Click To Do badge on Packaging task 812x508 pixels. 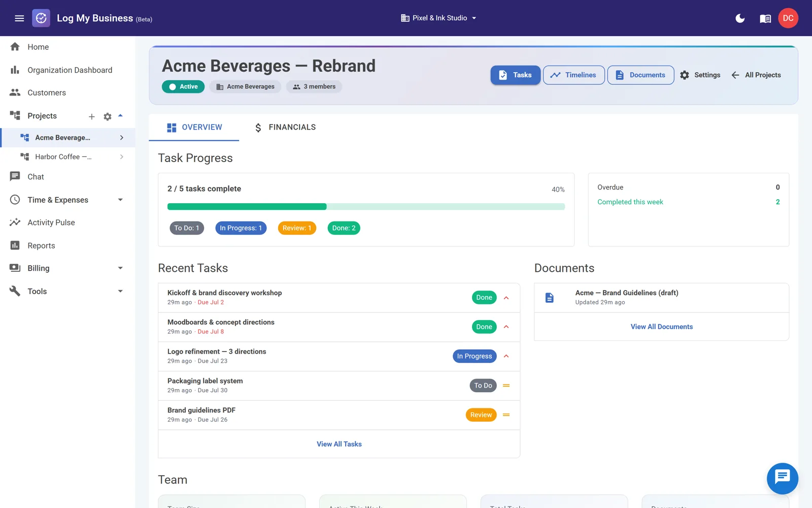[x=483, y=386]
